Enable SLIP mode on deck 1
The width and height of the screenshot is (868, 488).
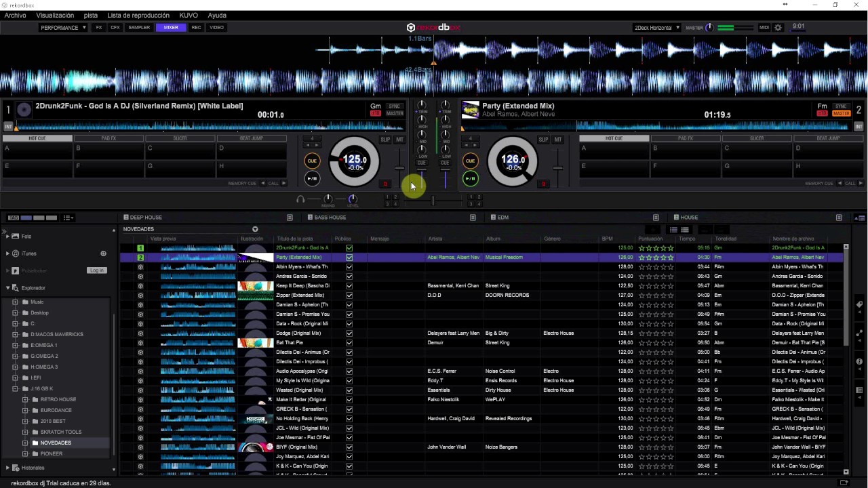[385, 140]
